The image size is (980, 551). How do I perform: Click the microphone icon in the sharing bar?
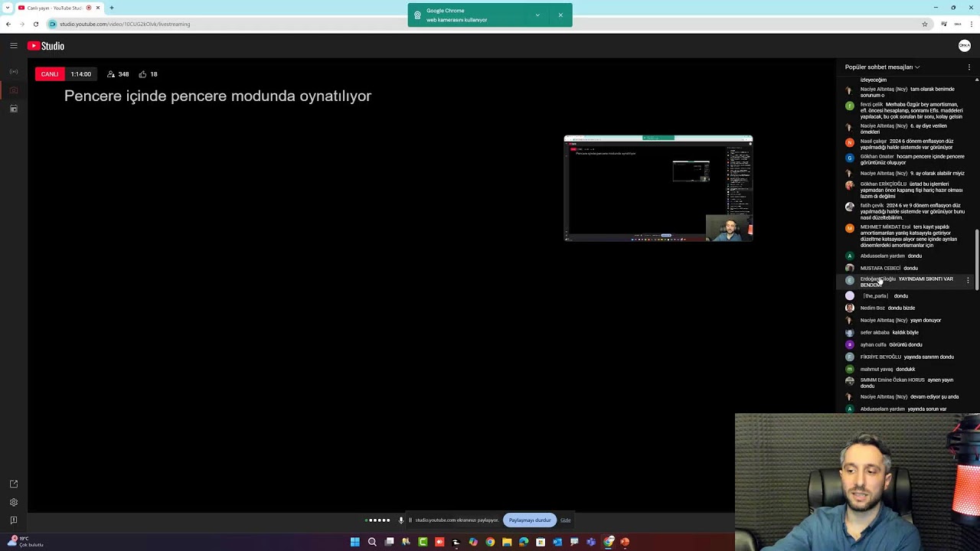pyautogui.click(x=400, y=520)
